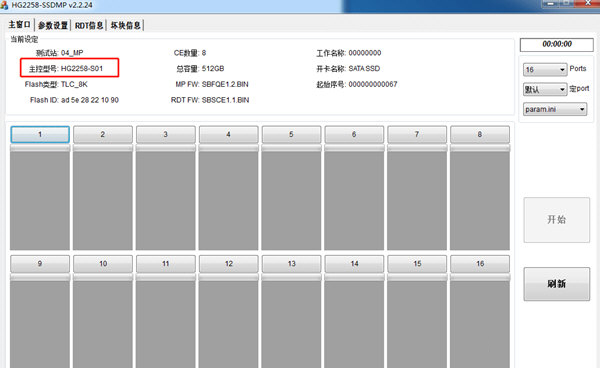
Task: Click the gray status panel of port 6
Action: click(x=354, y=201)
